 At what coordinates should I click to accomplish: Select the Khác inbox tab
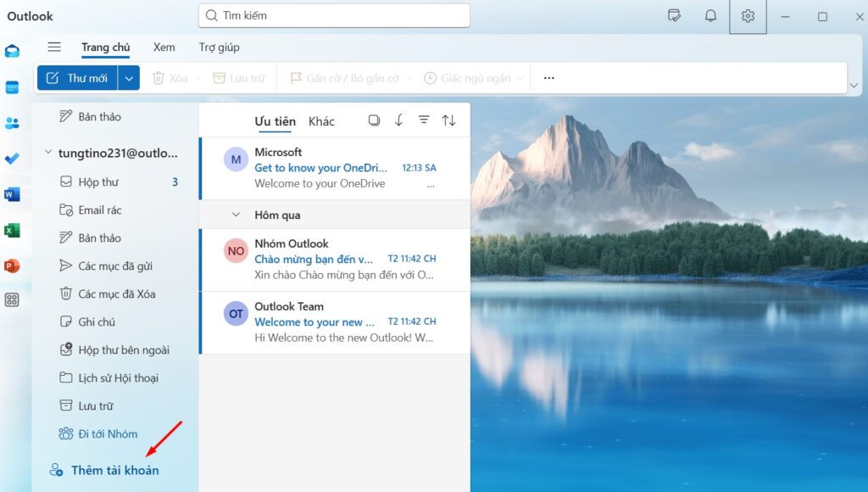point(321,121)
